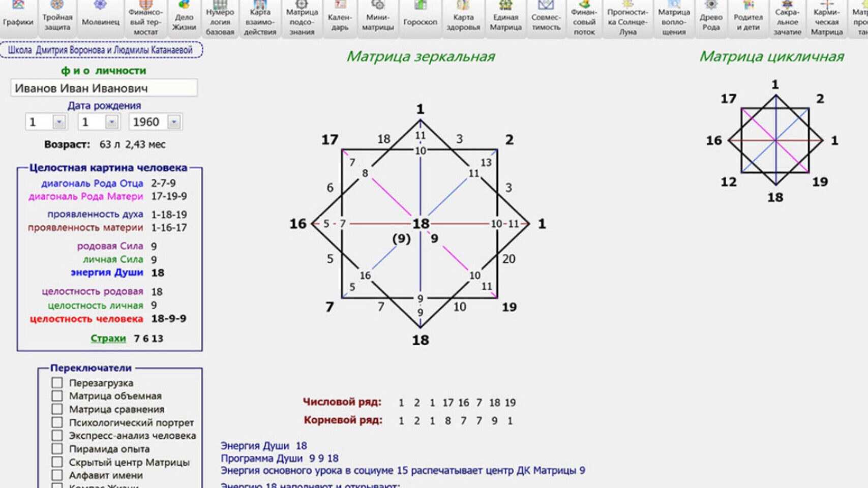Tick the Пирамида опыта checkbox
This screenshot has width=868, height=488.
click(57, 449)
